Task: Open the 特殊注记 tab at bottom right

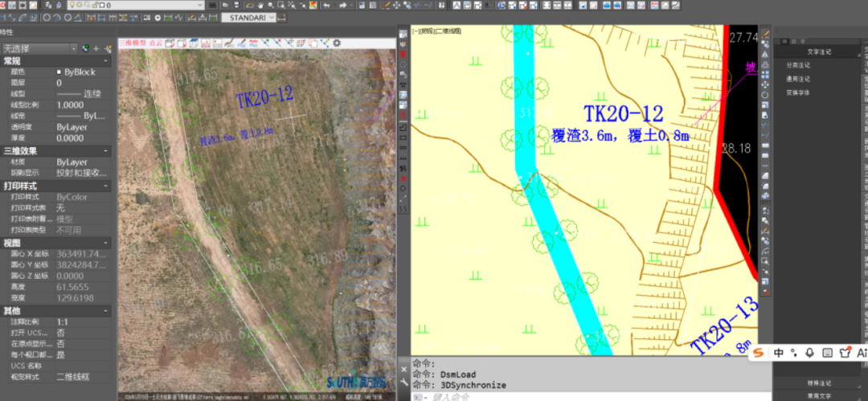Action: pyautogui.click(x=819, y=383)
